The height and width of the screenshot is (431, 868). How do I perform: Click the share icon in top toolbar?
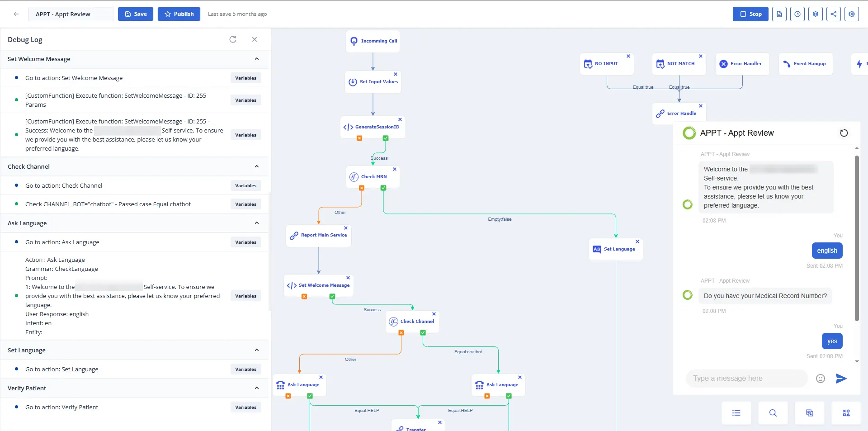(833, 14)
